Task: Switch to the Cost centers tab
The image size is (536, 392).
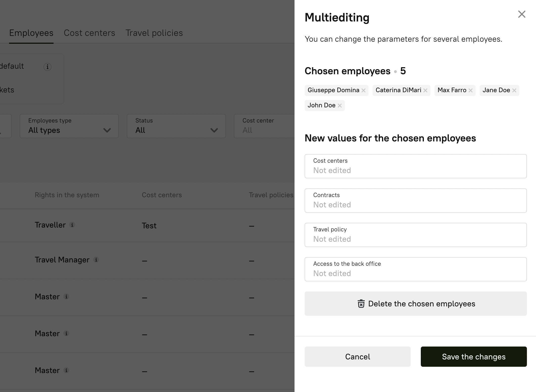Action: [89, 33]
